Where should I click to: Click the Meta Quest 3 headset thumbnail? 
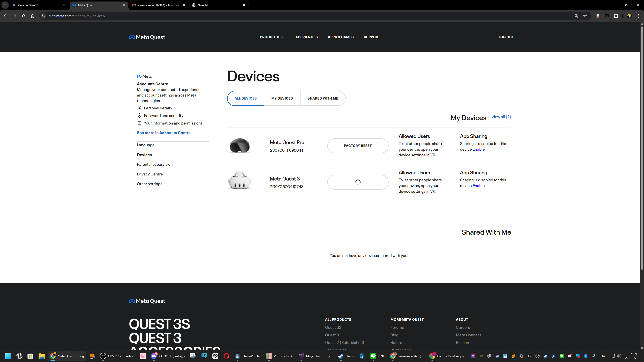239,180
